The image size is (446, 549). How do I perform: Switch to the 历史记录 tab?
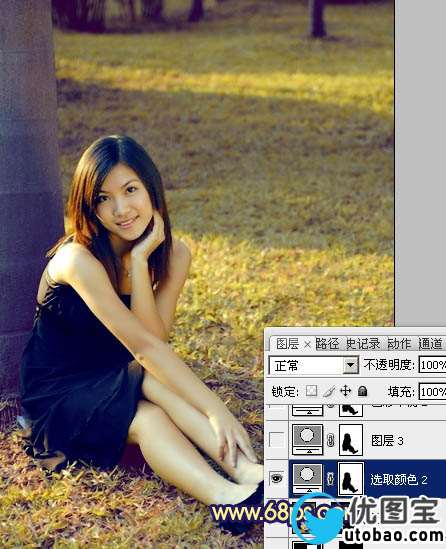pyautogui.click(x=363, y=344)
